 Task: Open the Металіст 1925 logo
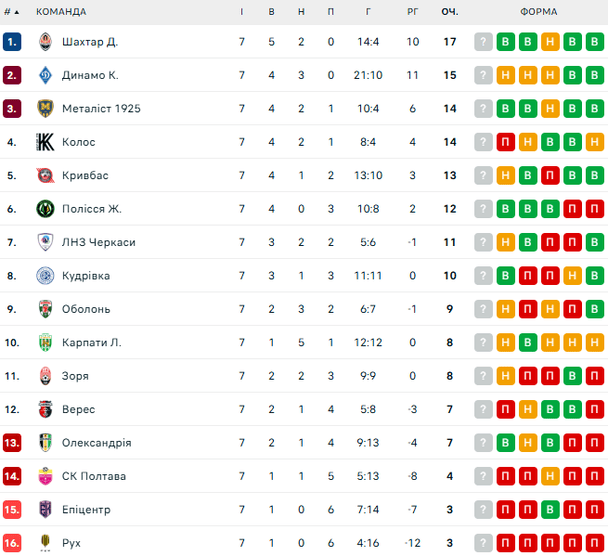point(44,109)
